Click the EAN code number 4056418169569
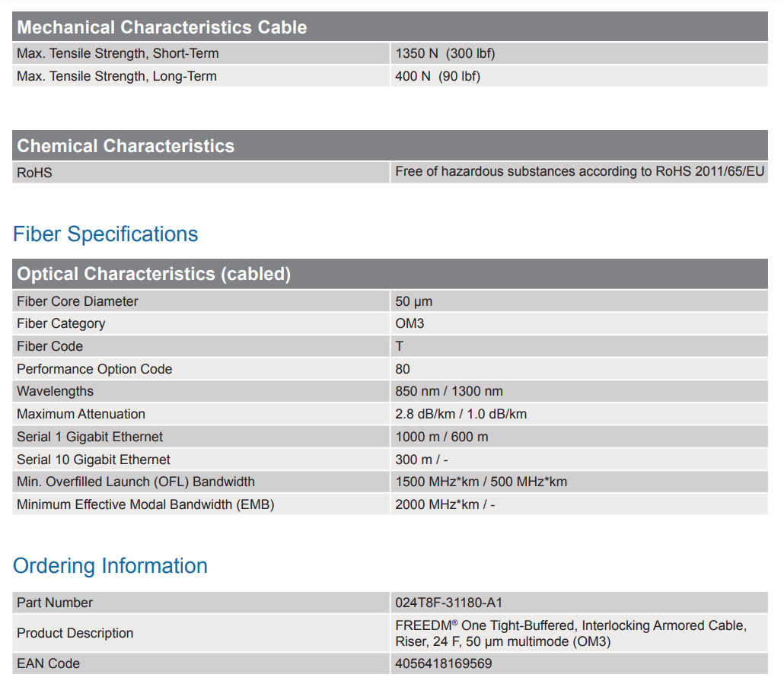784x684 pixels. tap(443, 663)
